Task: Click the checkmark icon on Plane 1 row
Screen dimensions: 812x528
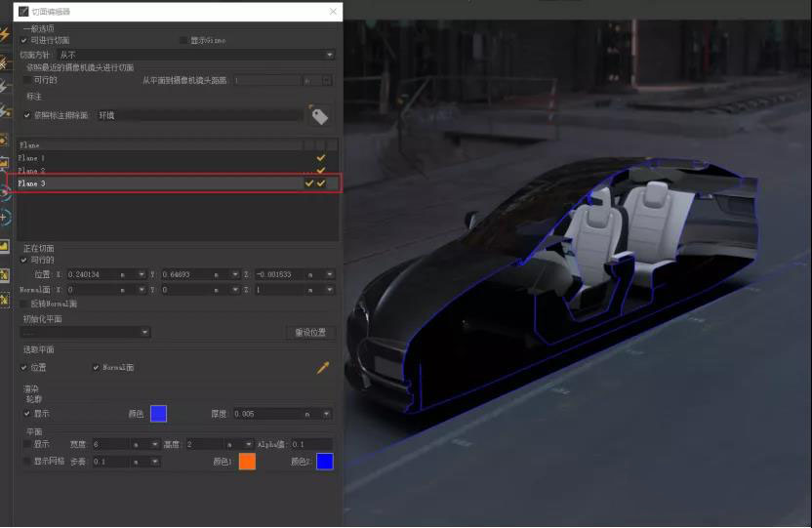Action: 320,157
